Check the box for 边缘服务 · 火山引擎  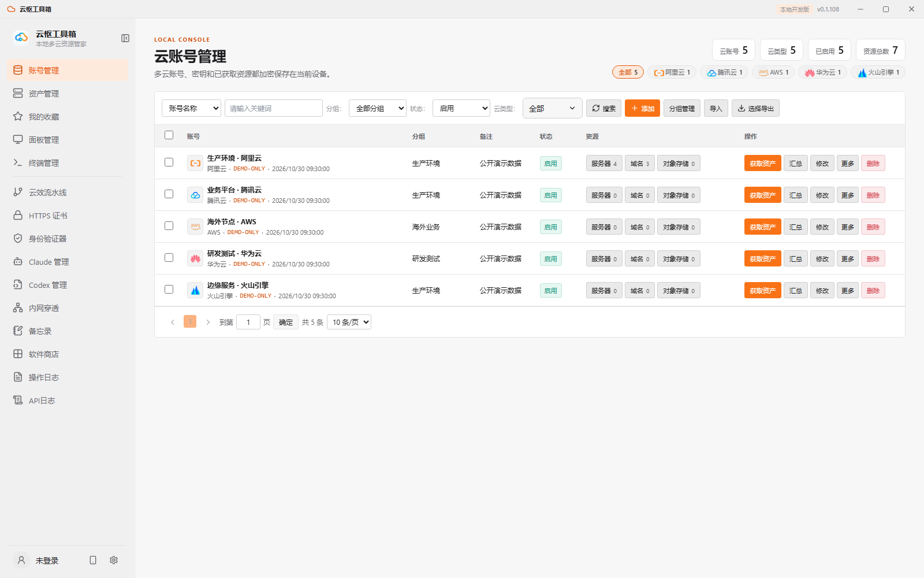coord(169,289)
